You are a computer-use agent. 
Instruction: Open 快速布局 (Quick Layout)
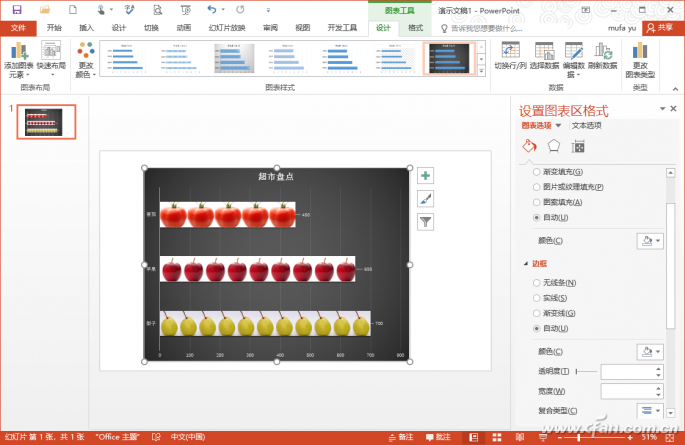tap(51, 60)
